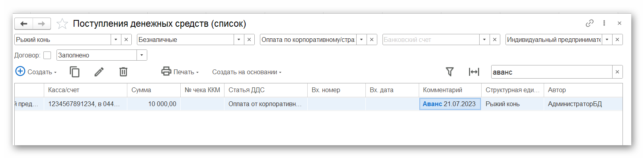Toggle the Договор checkbox

coord(47,55)
